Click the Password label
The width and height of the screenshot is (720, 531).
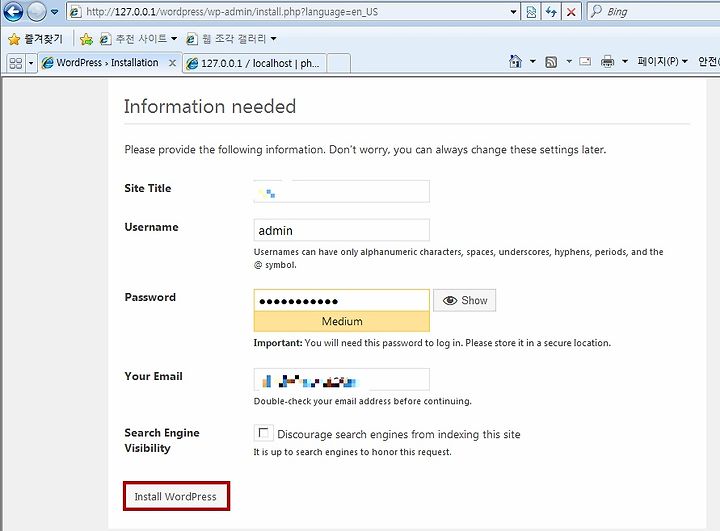point(150,297)
